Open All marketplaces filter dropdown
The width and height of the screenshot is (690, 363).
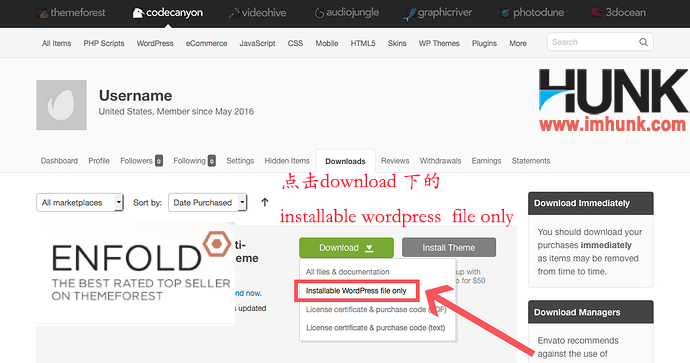click(80, 202)
